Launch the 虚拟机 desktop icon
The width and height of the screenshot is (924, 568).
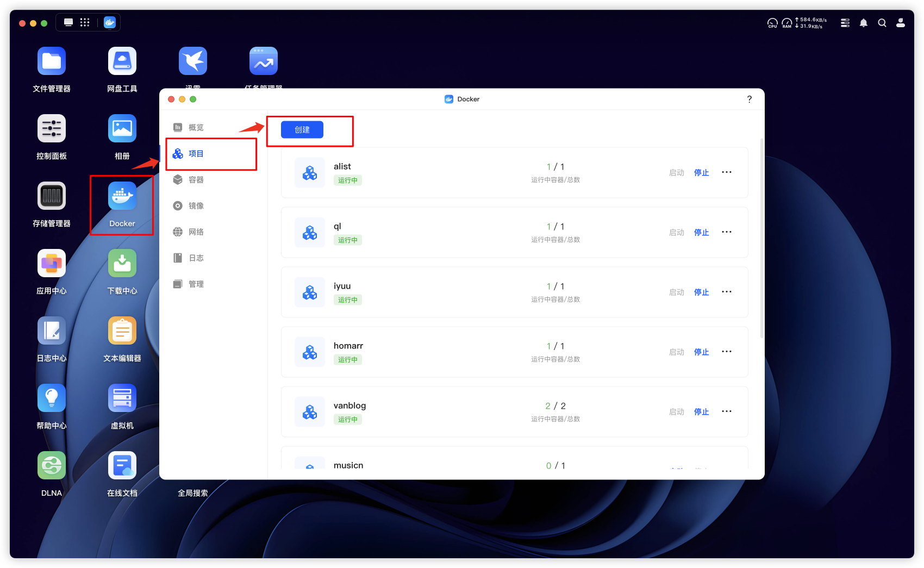point(122,398)
